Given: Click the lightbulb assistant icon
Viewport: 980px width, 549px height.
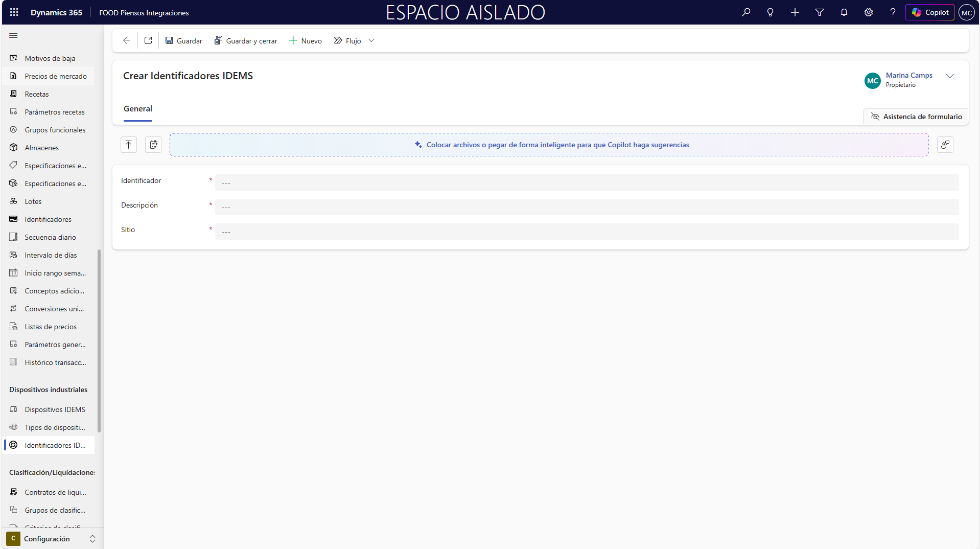Looking at the screenshot, I should coord(770,12).
